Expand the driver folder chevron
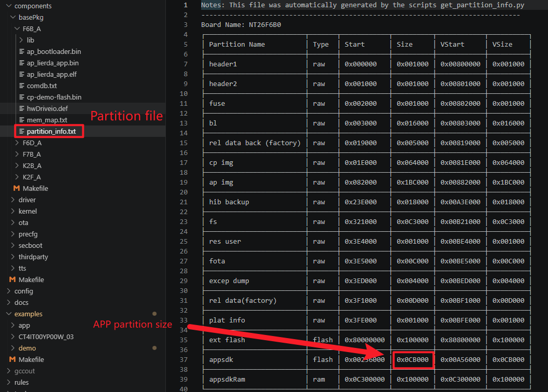Screen dimensions: 548x392 pos(13,200)
